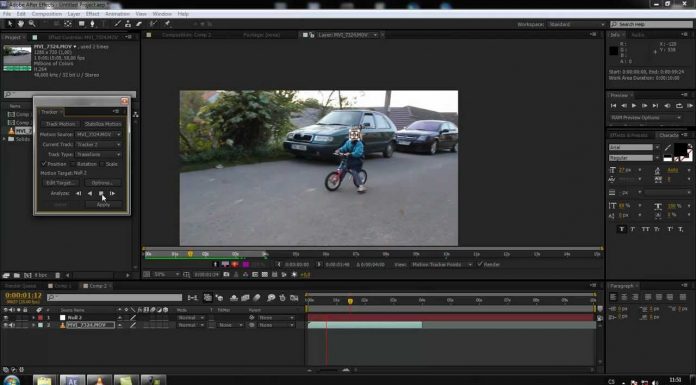696x385 pixels.
Task: Jump to first frame in Preview panel
Action: point(613,106)
